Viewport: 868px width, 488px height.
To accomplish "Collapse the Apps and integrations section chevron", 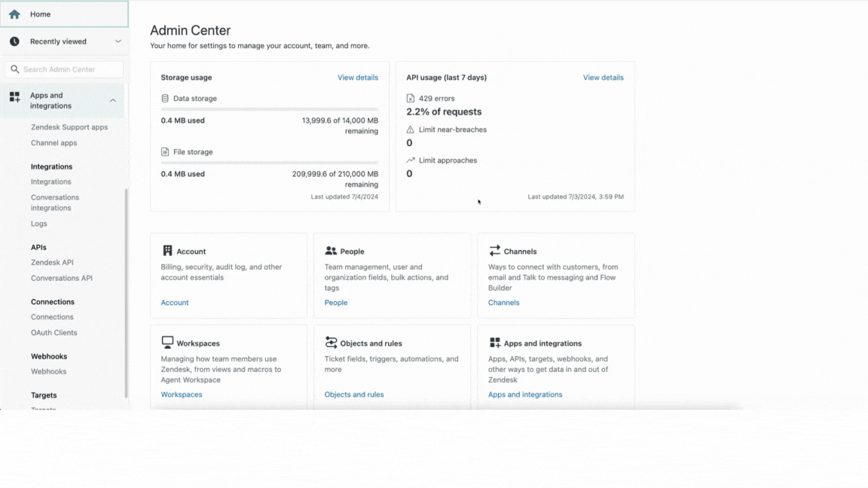I will coord(113,100).
